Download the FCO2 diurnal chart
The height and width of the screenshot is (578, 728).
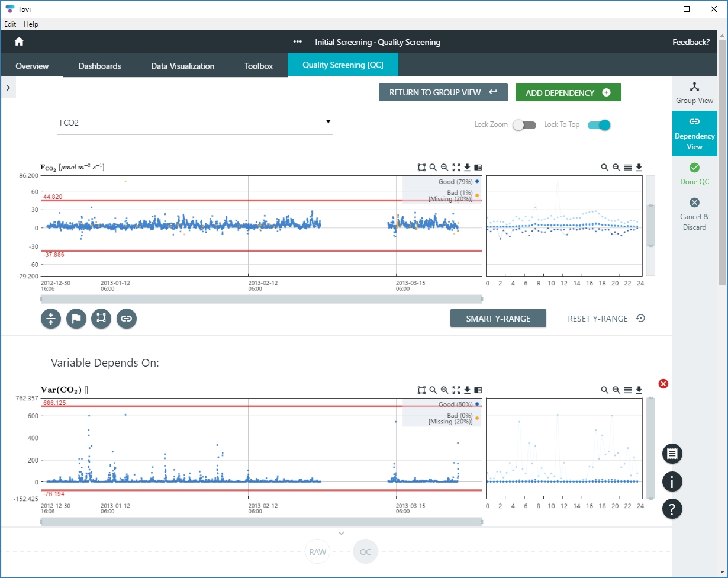(639, 168)
